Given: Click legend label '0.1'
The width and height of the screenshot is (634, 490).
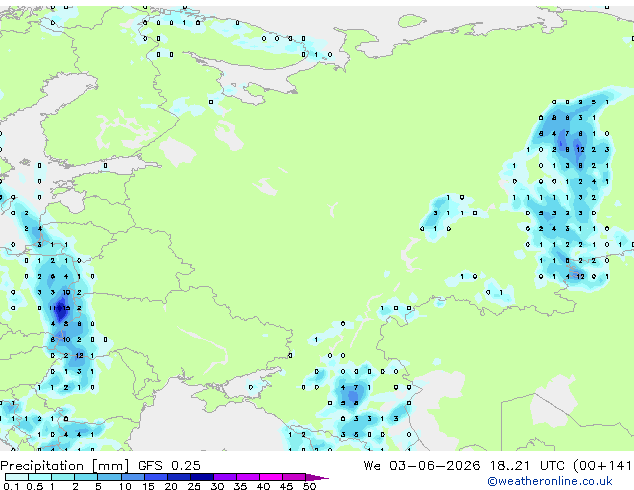Looking at the screenshot, I should coord(11,486).
